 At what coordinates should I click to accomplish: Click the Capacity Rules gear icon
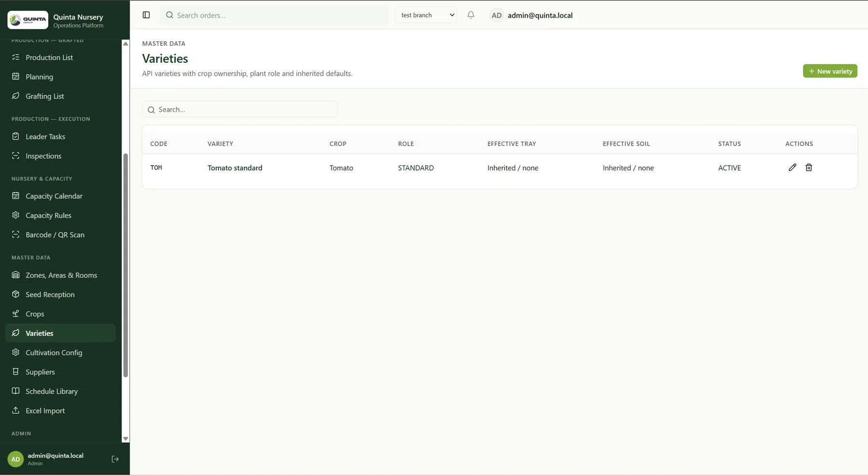pyautogui.click(x=15, y=215)
